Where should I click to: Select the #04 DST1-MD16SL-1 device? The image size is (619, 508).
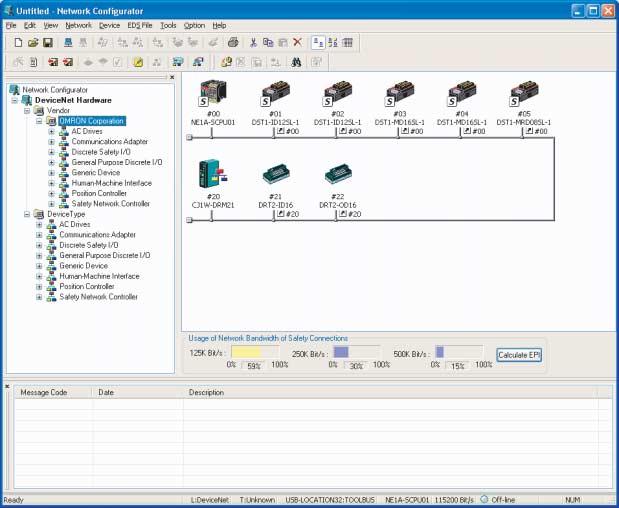(462, 103)
